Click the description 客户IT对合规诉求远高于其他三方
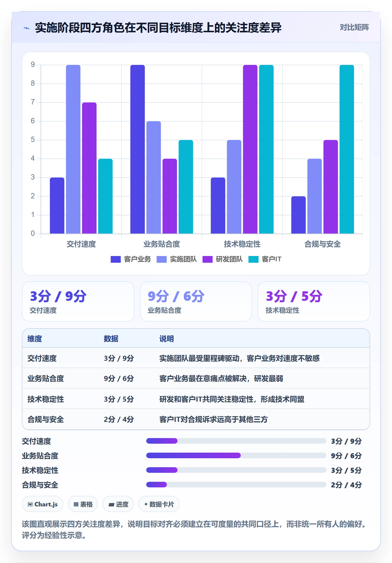 pyautogui.click(x=213, y=419)
